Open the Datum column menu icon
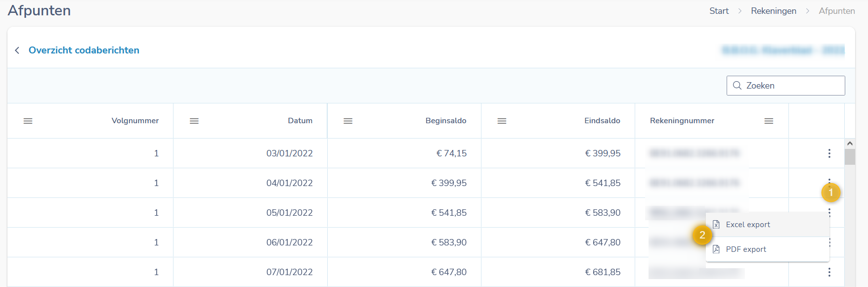868x287 pixels. (194, 121)
